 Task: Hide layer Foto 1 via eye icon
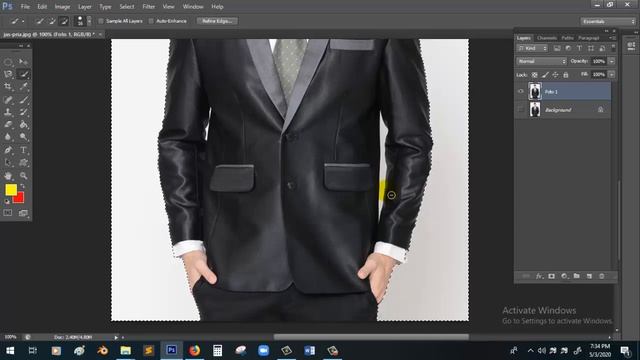coord(520,91)
